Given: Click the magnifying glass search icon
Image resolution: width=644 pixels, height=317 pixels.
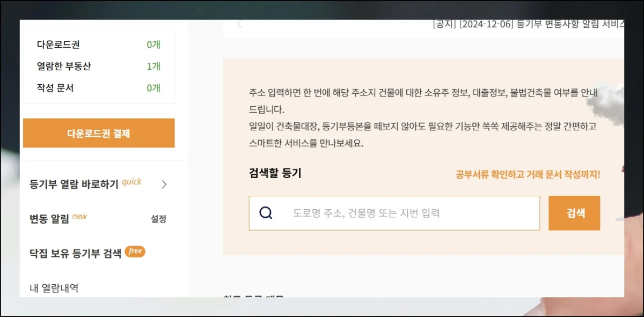Looking at the screenshot, I should click(x=265, y=212).
